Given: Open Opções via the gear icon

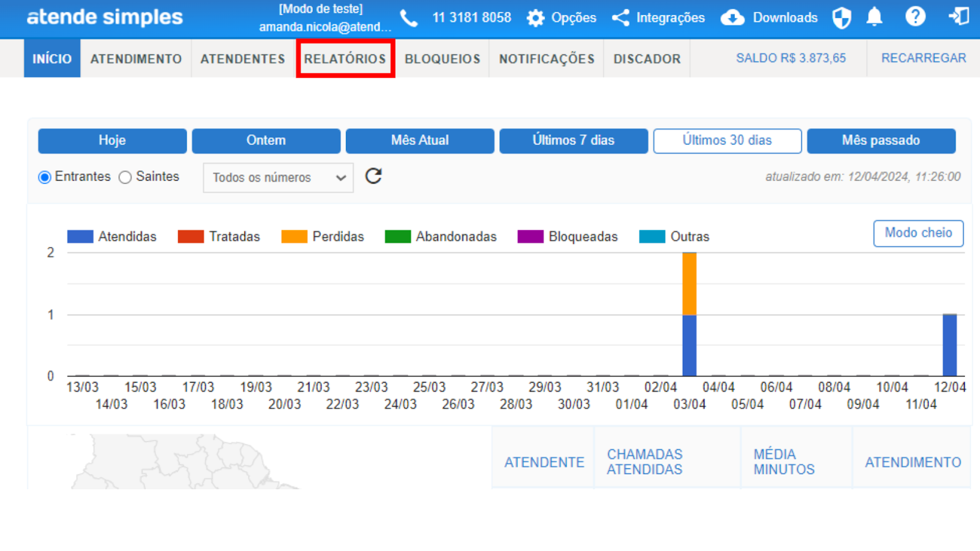Looking at the screenshot, I should point(535,18).
